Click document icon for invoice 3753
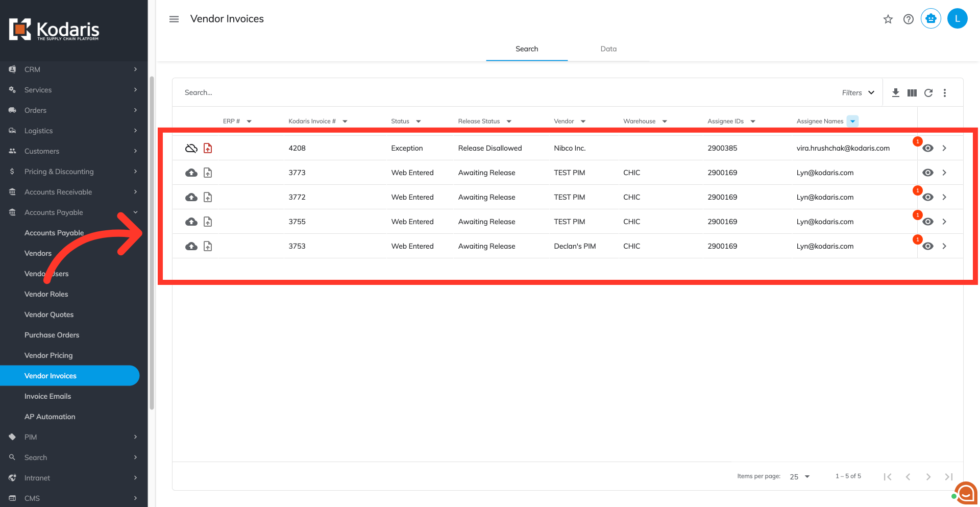The width and height of the screenshot is (980, 507). pyautogui.click(x=208, y=246)
